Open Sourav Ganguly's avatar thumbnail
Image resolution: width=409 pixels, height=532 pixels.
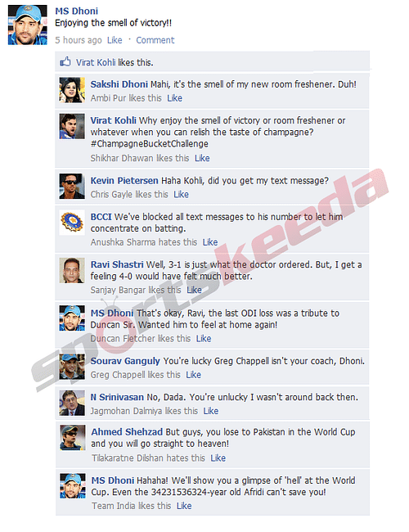coord(72,367)
